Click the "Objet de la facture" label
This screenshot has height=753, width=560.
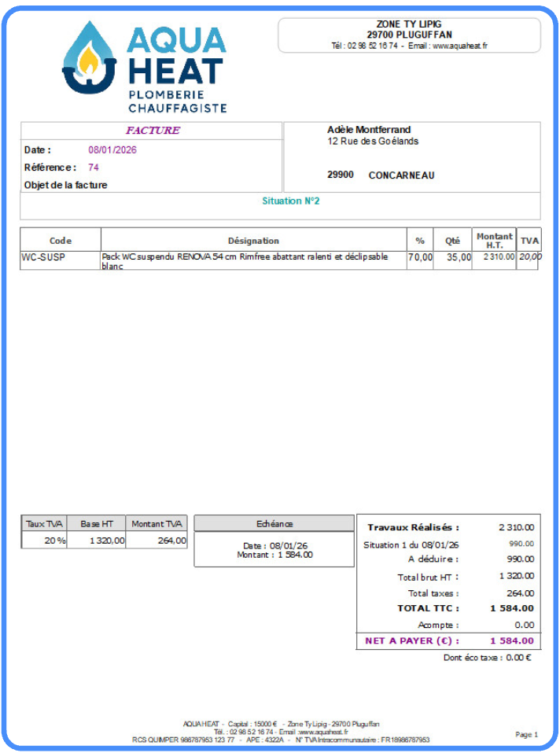point(66,186)
